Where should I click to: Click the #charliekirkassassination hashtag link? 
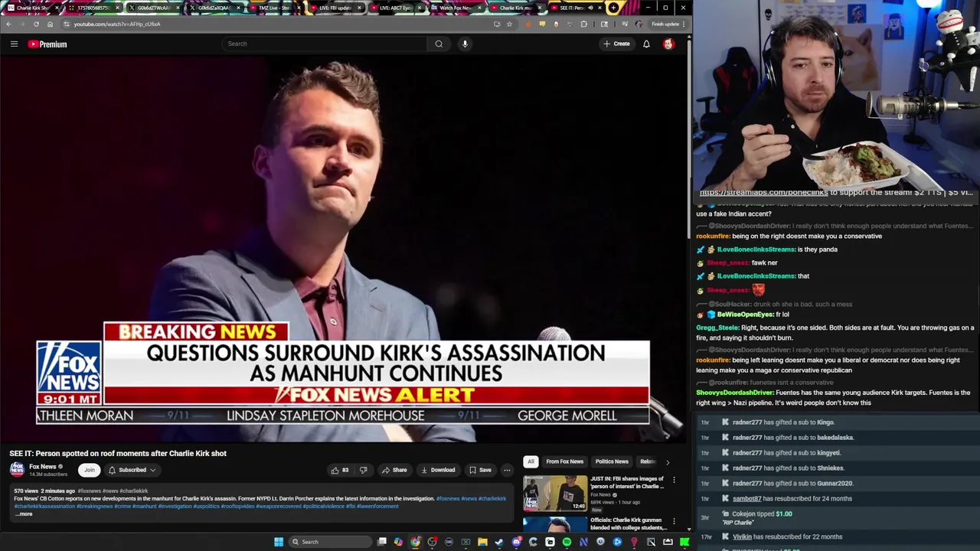[44, 507]
